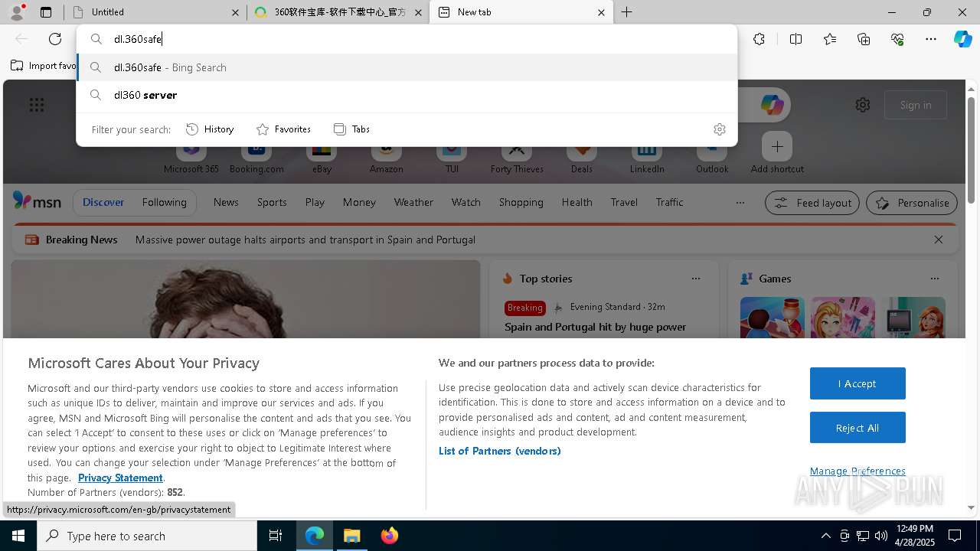Open the Extensions icon
The height and width of the screenshot is (551, 980).
[759, 39]
